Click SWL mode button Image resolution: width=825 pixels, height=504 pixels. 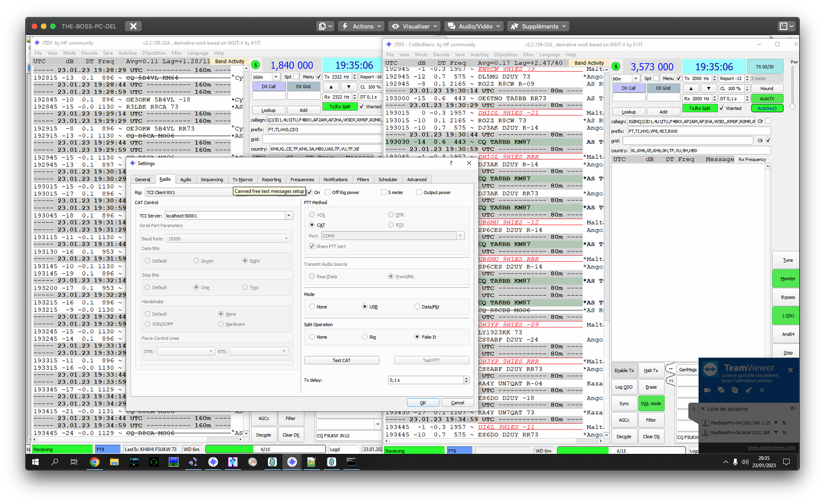point(651,403)
